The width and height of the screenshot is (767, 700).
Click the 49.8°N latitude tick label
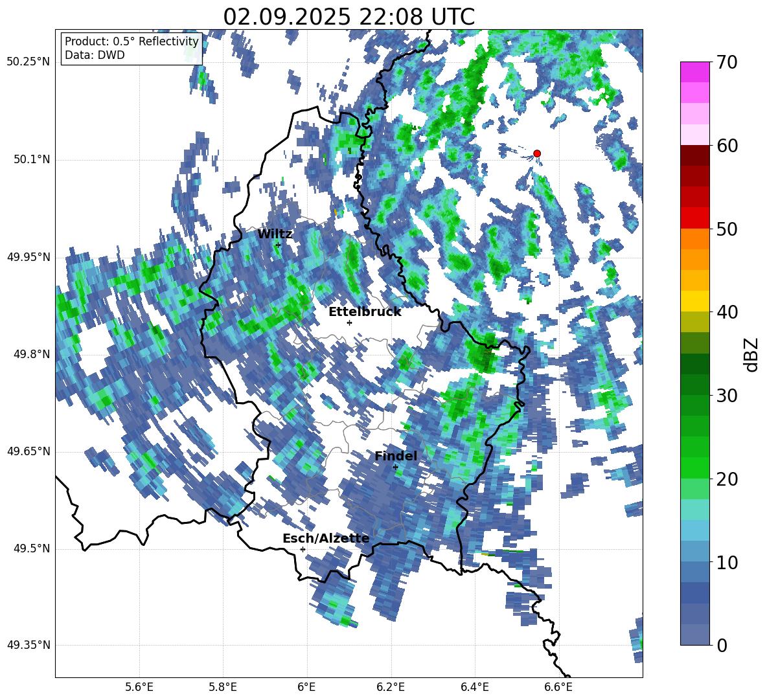[32, 354]
